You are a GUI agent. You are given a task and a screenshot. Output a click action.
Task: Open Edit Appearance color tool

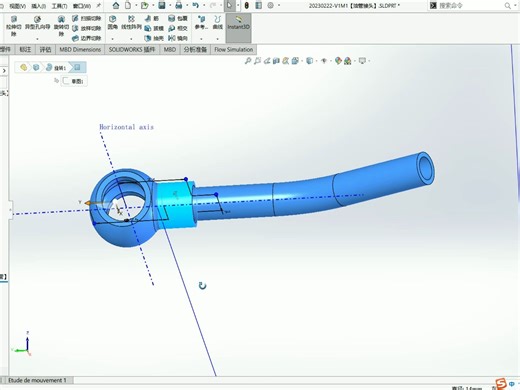pos(338,61)
